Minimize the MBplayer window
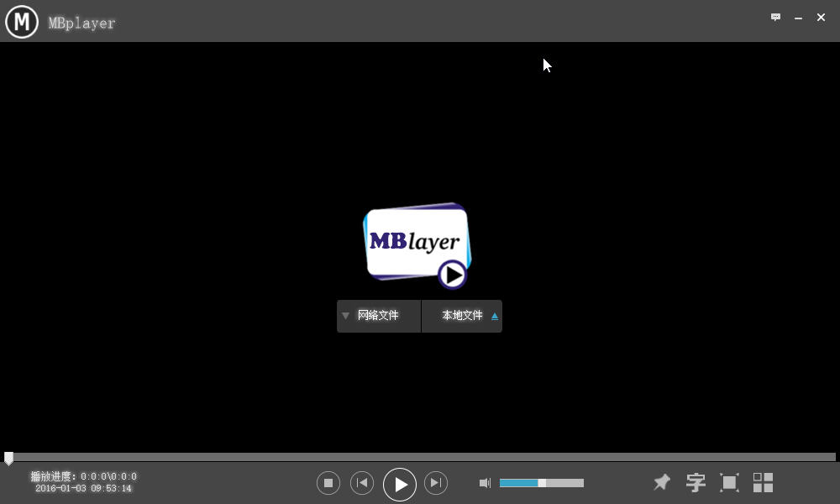 pos(798,18)
